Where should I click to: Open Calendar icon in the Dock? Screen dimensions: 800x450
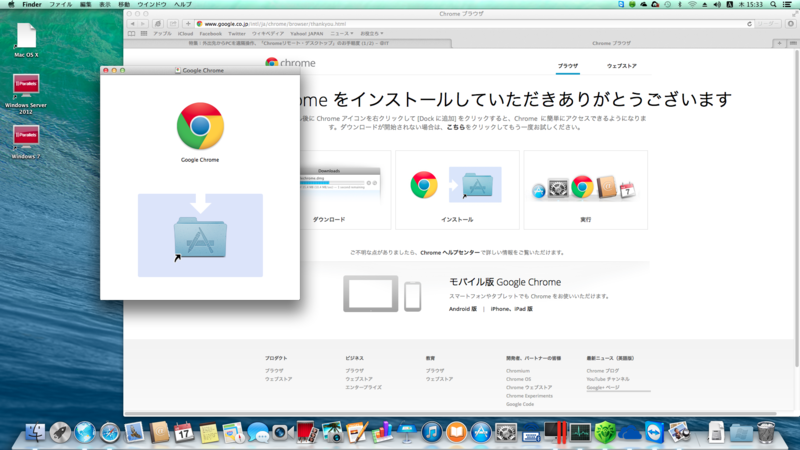(184, 433)
